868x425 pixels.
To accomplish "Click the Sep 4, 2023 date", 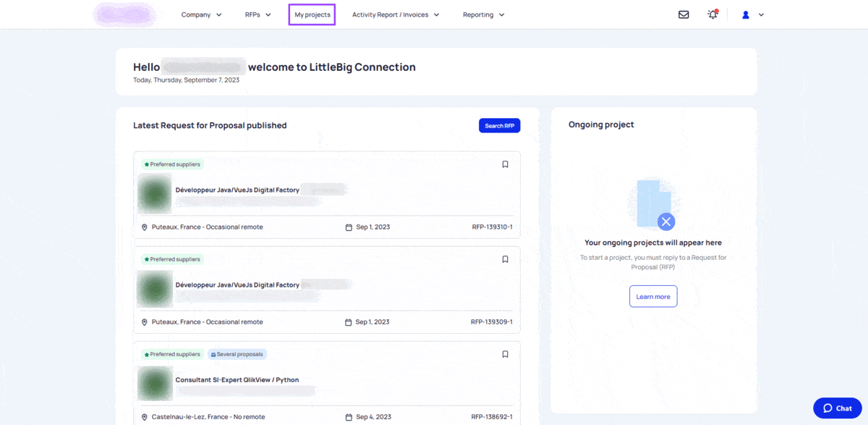I will 374,417.
